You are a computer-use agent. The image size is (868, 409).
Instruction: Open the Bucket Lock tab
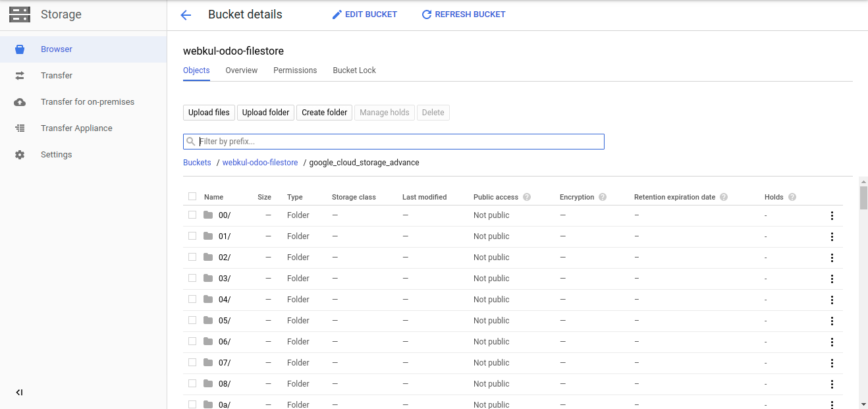[x=354, y=70]
